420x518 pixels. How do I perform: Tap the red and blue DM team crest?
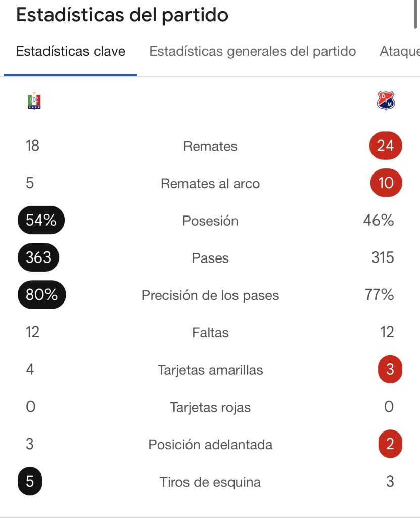coord(386,101)
